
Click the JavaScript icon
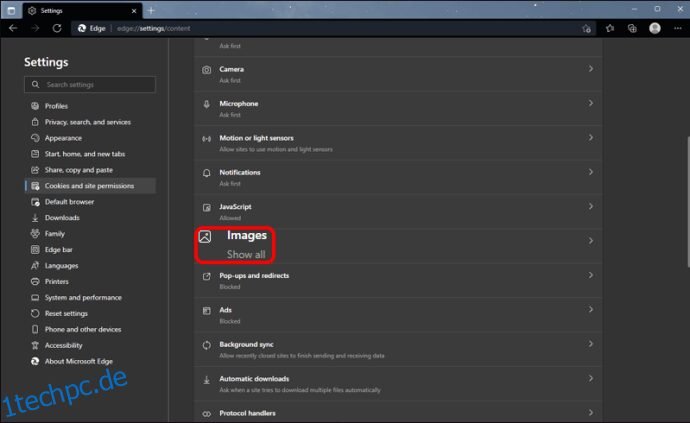pyautogui.click(x=206, y=207)
